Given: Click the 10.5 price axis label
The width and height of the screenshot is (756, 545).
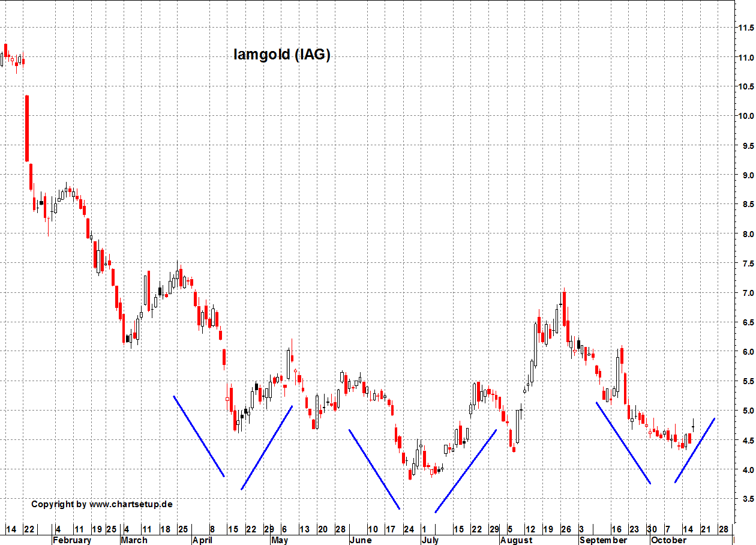Looking at the screenshot, I should click(x=746, y=86).
